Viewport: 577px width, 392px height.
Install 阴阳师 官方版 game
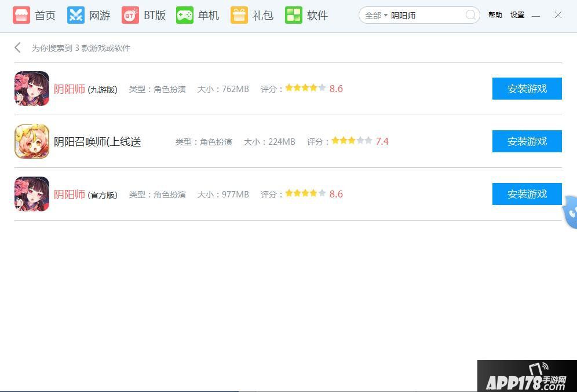pyautogui.click(x=527, y=194)
